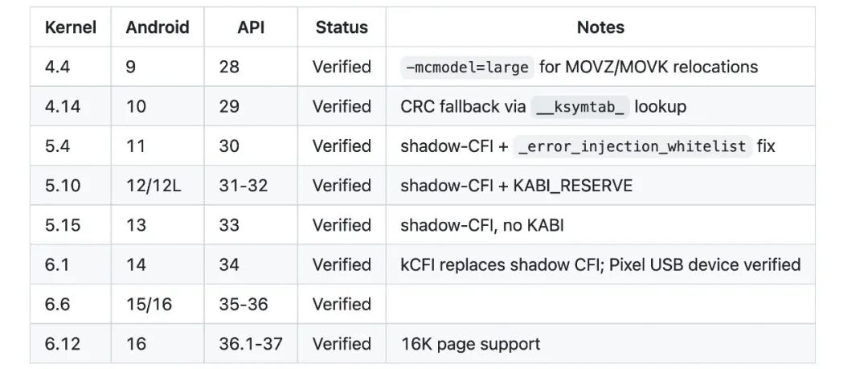Click the Status column header
Viewport: 868px width, 369px height.
click(x=342, y=27)
